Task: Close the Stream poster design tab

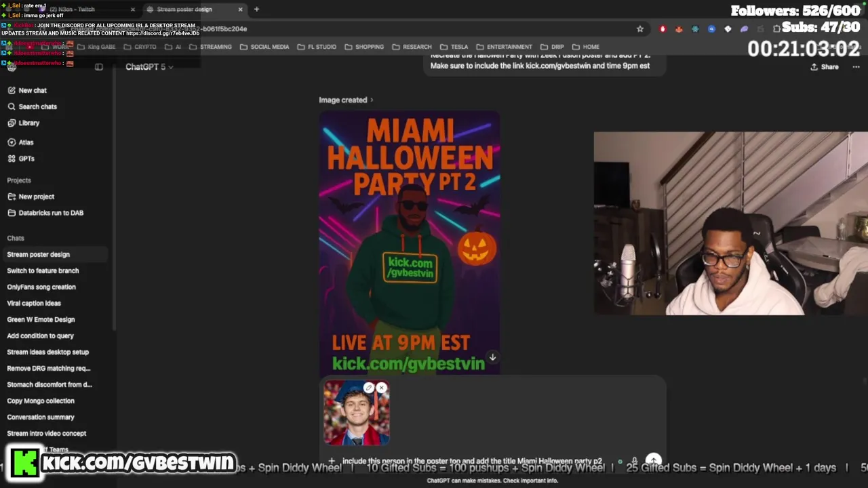Action: tap(240, 9)
